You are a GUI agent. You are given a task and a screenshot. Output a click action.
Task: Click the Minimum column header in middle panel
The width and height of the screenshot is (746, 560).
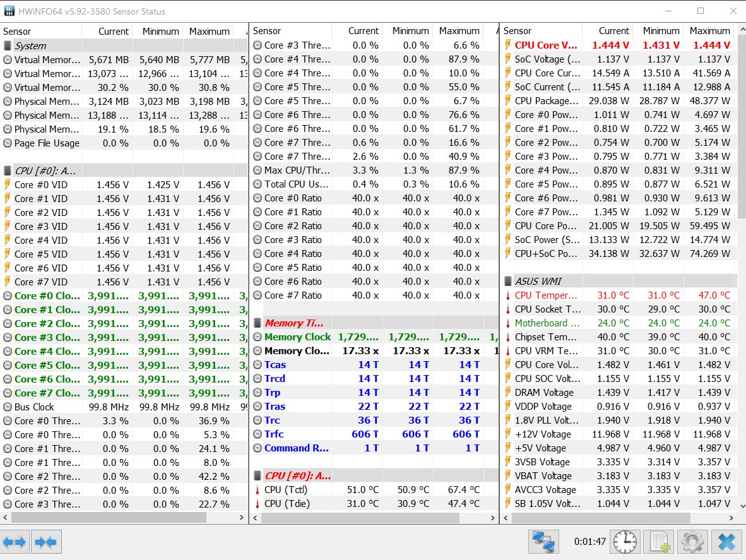coord(410,30)
